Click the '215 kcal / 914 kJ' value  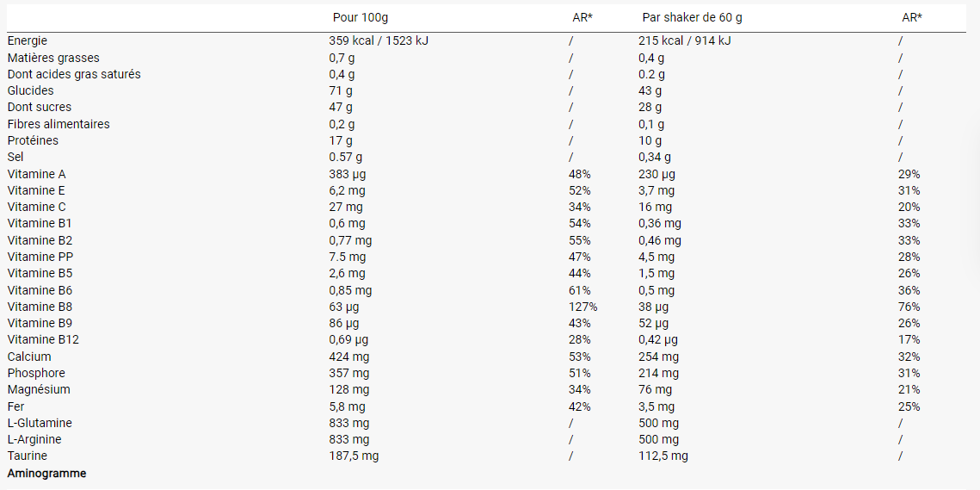(x=684, y=40)
